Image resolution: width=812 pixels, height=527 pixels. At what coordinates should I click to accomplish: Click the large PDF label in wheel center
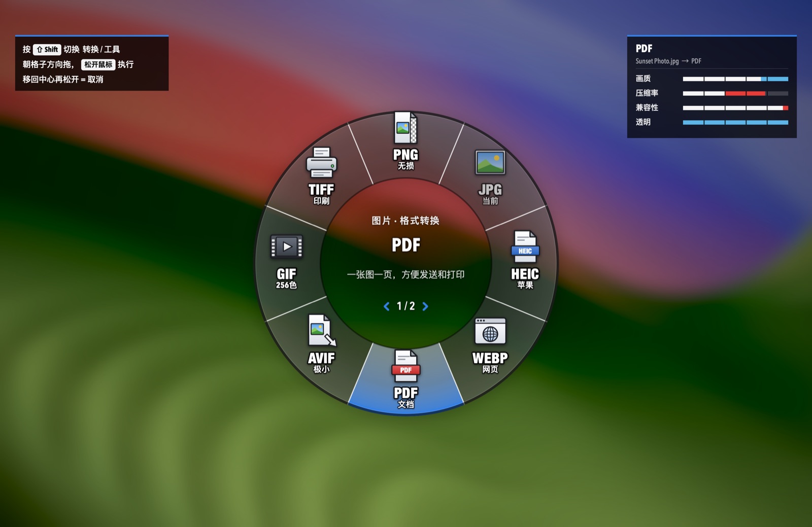(x=406, y=245)
